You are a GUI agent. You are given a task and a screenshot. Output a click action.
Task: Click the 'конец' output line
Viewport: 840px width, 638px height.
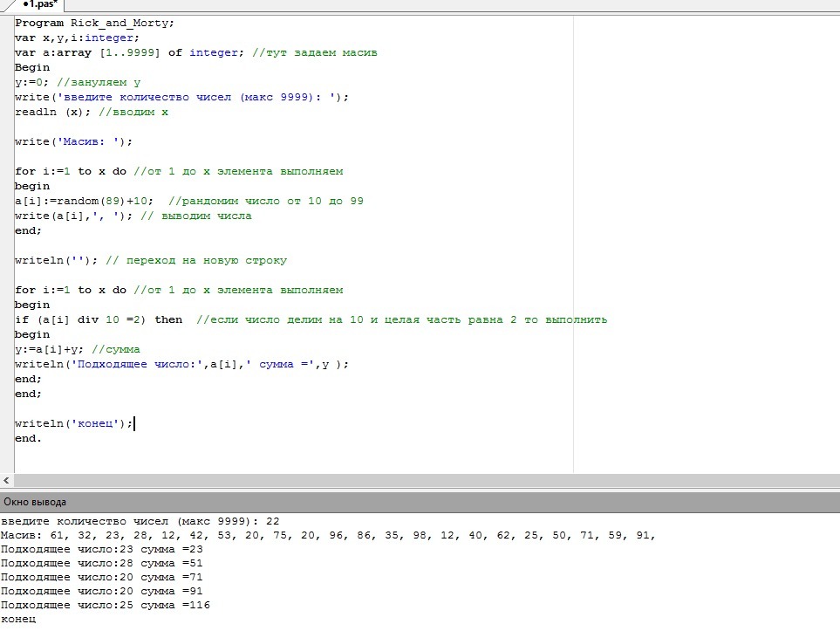coord(18,620)
